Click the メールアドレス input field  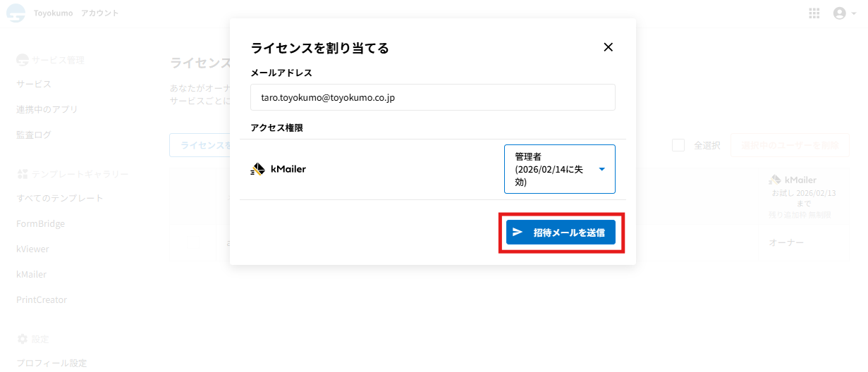tap(432, 97)
